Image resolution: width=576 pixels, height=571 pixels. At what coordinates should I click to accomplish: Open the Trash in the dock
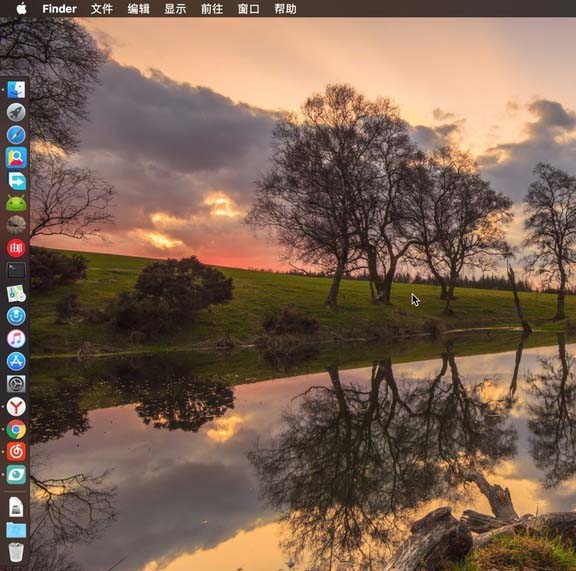coord(16,552)
